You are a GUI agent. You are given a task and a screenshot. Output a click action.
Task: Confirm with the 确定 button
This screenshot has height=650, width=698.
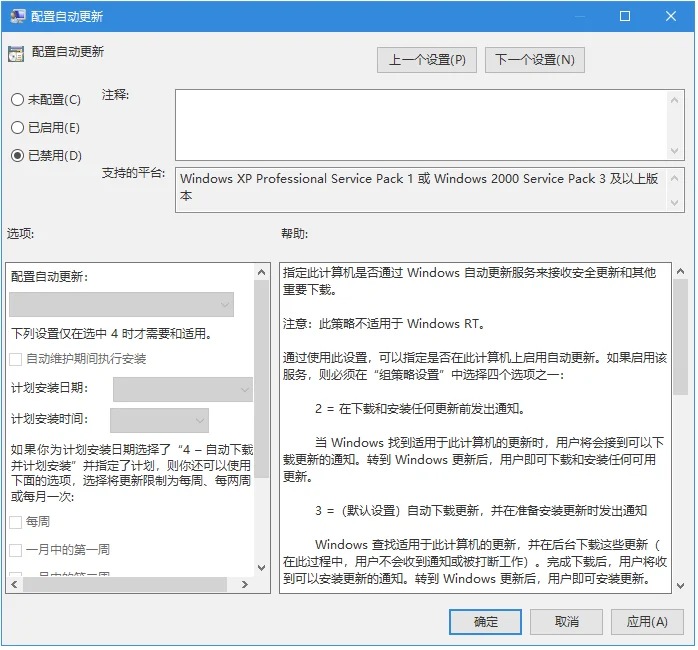[485, 622]
